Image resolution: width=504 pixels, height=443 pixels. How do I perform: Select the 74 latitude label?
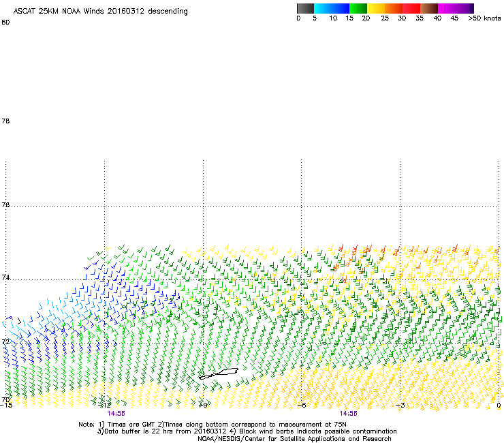[5, 277]
